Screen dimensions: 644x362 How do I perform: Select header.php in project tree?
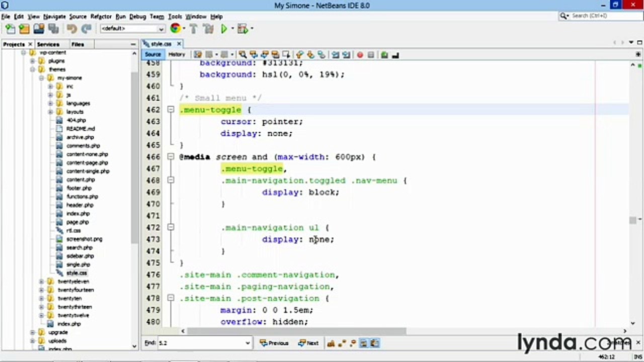click(x=79, y=205)
